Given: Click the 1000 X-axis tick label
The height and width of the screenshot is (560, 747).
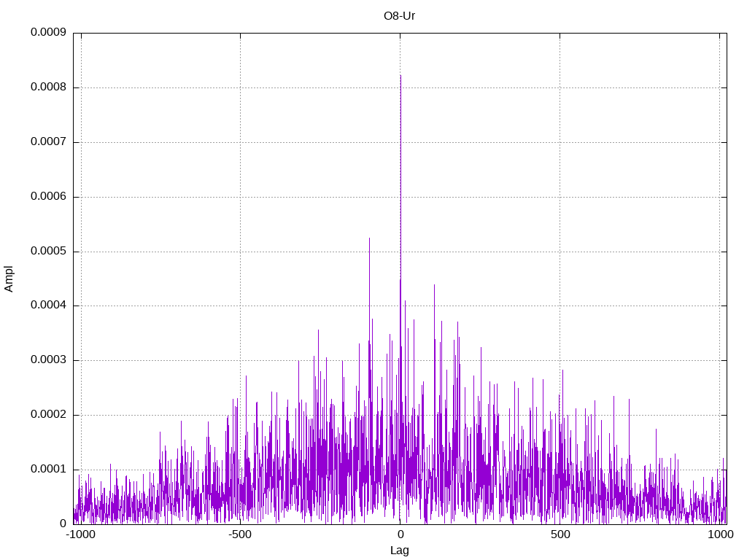Looking at the screenshot, I should tap(720, 534).
